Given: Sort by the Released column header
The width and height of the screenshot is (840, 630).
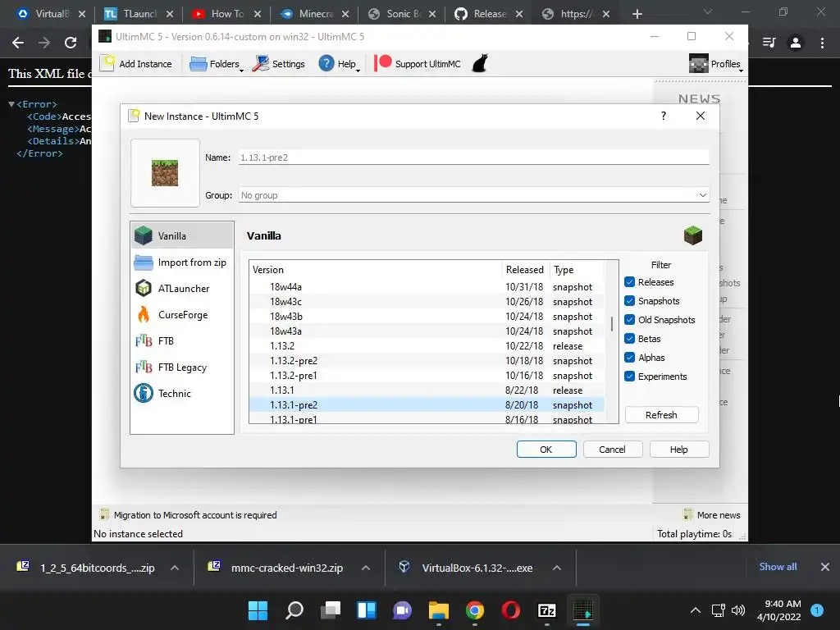Looking at the screenshot, I should 526,269.
